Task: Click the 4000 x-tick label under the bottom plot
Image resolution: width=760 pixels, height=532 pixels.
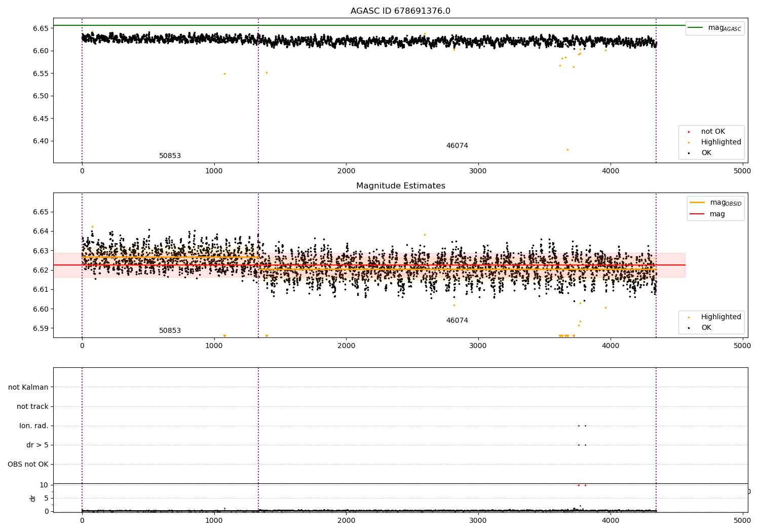Action: pyautogui.click(x=611, y=520)
